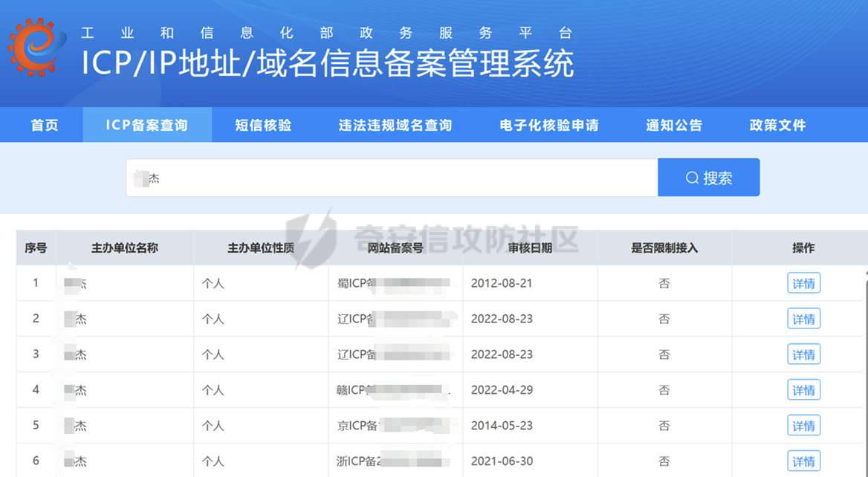Click 个人 in row 1

pyautogui.click(x=213, y=283)
